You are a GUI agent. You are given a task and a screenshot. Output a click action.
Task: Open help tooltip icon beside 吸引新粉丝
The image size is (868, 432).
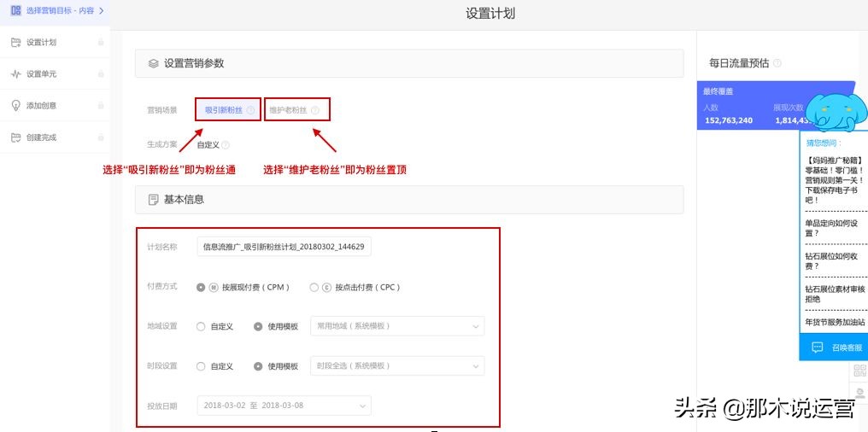251,111
